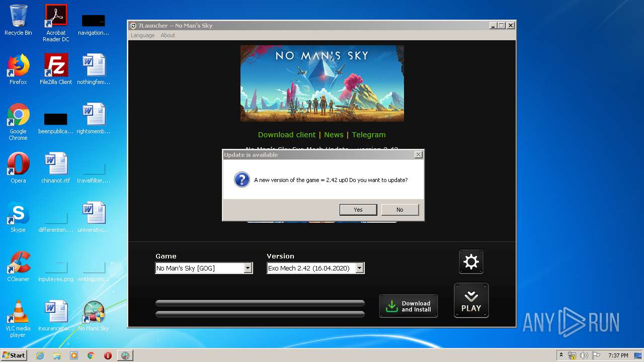Click the Action Center flag icon

[x=596, y=355]
